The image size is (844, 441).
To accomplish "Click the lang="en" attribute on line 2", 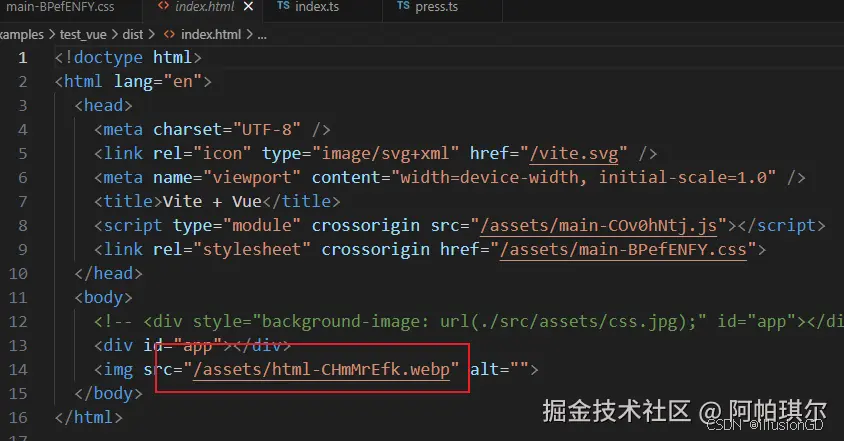I will 158,82.
